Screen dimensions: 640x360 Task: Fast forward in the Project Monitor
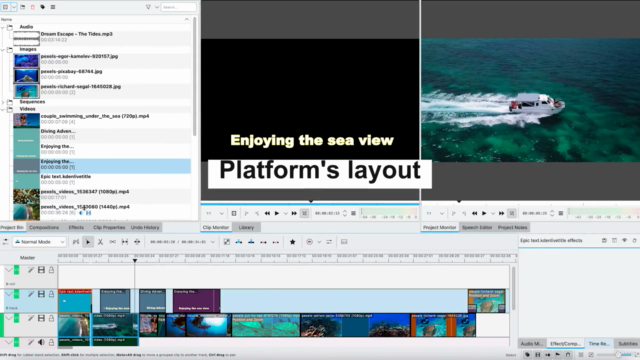501,213
